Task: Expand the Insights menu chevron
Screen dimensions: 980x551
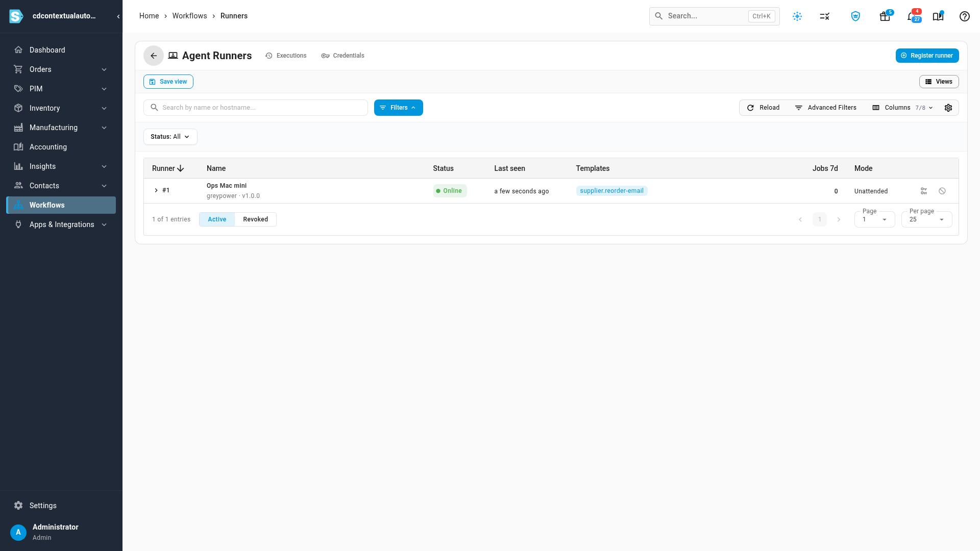Action: pos(104,166)
